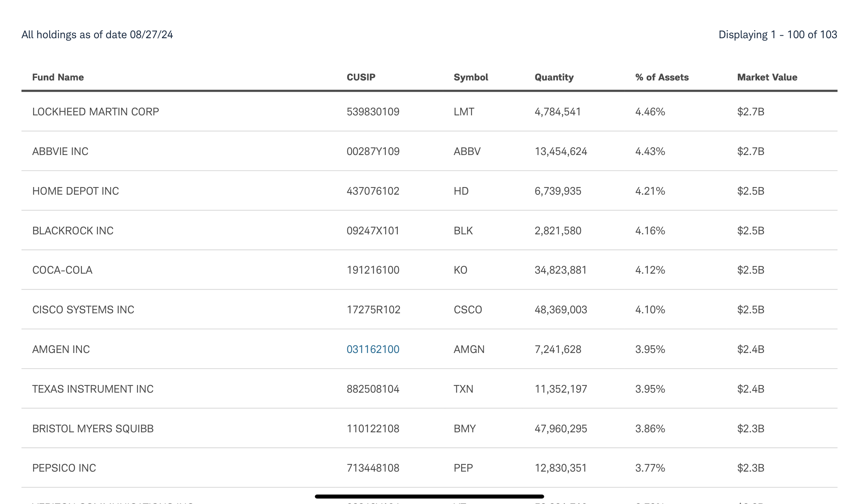Click the Displaying 1 - 100 of 103 text
Image resolution: width=859 pixels, height=504 pixels.
tap(778, 35)
